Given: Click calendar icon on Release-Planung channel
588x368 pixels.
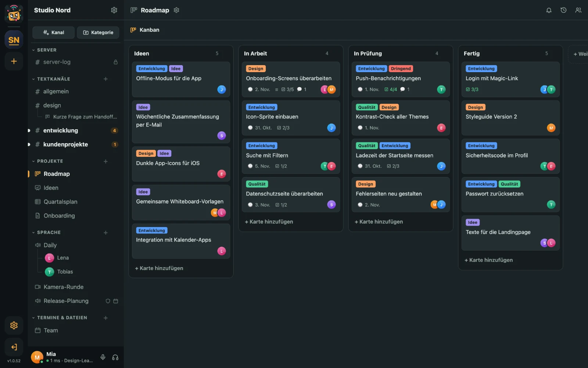Looking at the screenshot, I should point(116,301).
